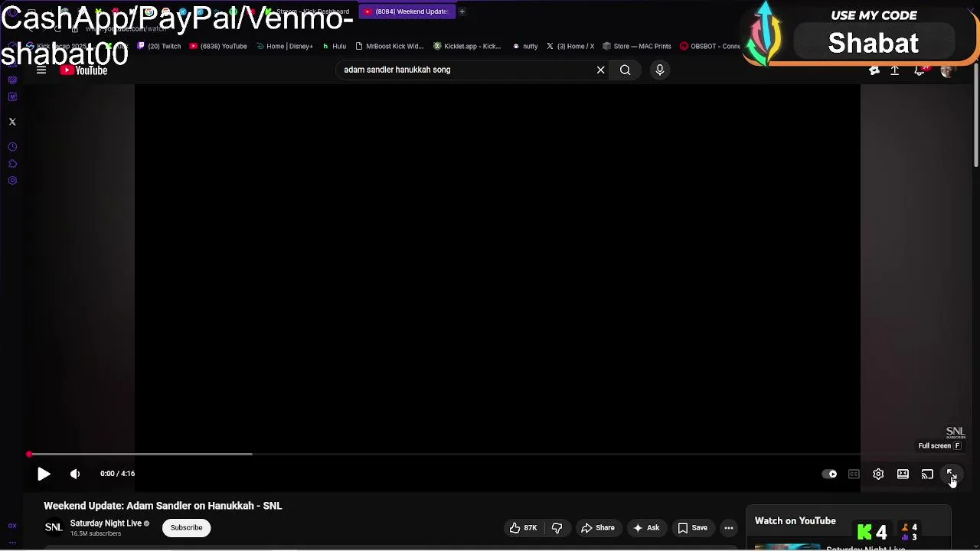
Task: Open the Store — MAC Prints bookmark
Action: 637,46
